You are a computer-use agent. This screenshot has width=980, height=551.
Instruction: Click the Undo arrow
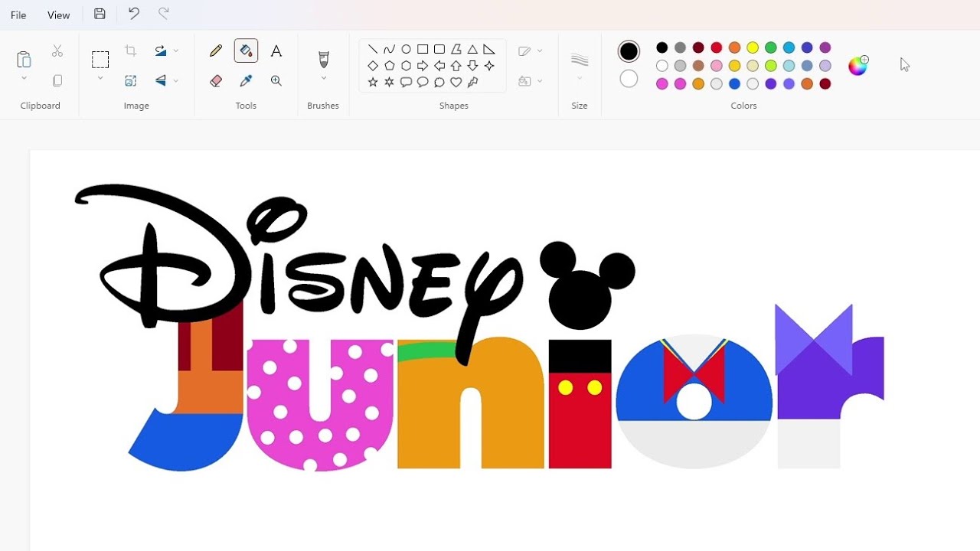coord(133,14)
